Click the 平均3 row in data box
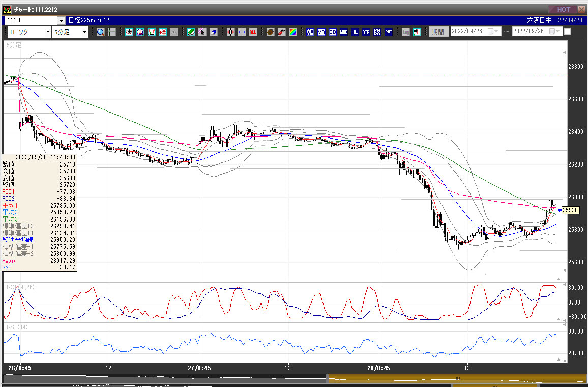This screenshot has height=387, width=588. point(39,219)
